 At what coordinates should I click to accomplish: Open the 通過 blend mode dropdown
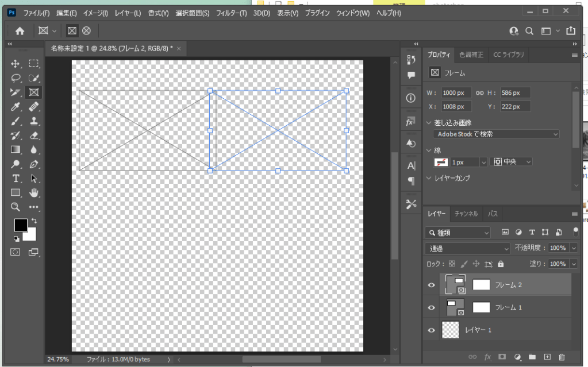[467, 249]
